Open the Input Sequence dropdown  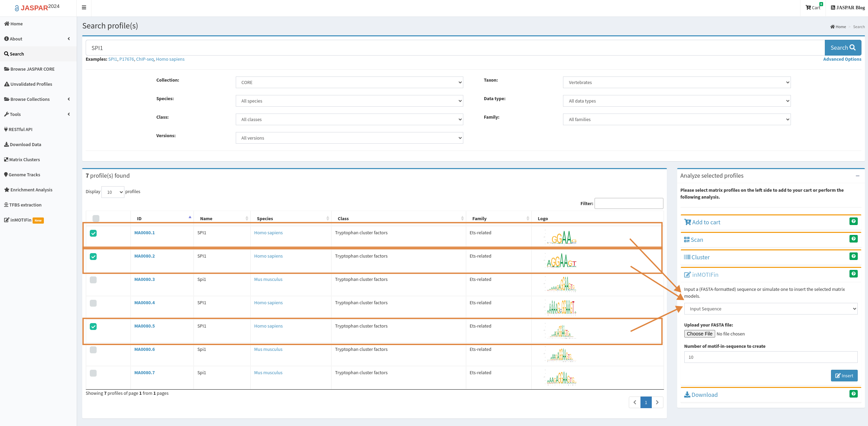tap(770, 309)
